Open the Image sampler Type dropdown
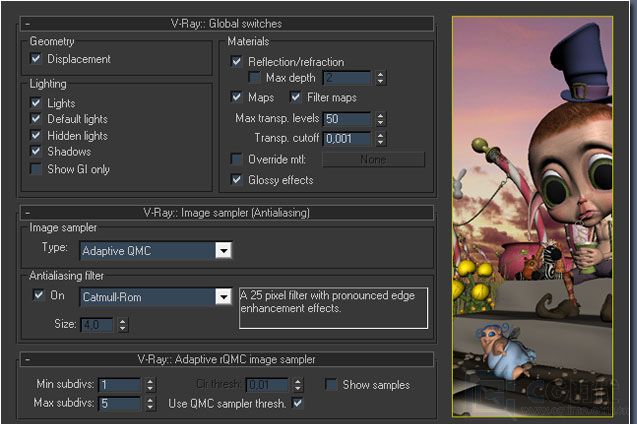The height and width of the screenshot is (424, 637). click(223, 250)
